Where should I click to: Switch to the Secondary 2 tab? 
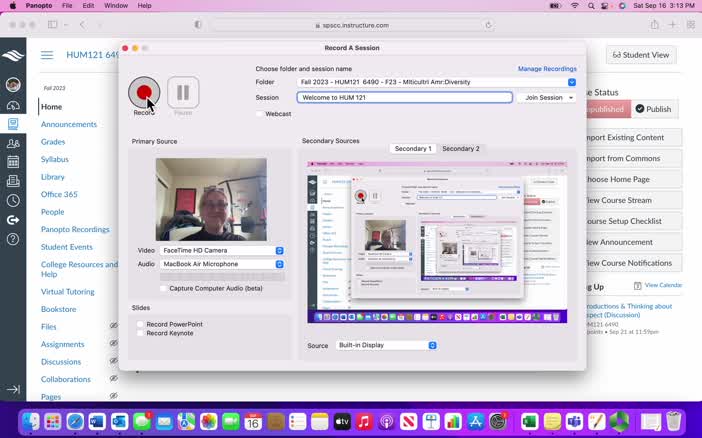(460, 148)
